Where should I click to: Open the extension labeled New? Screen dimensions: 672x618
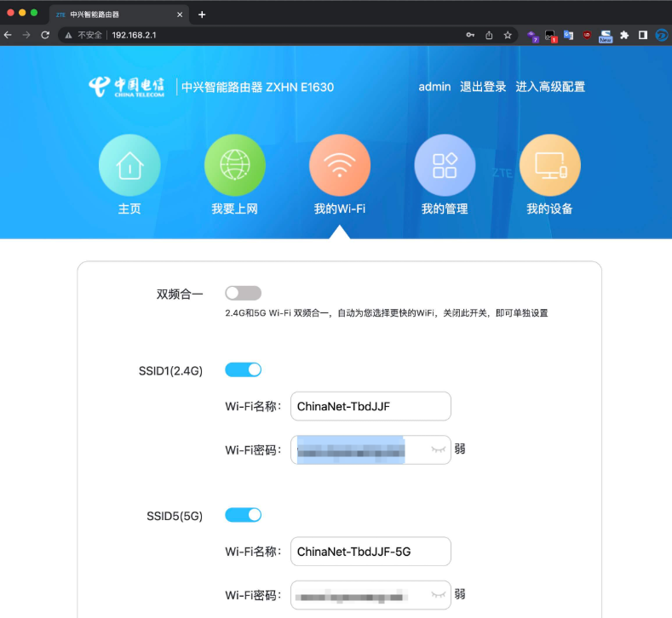tap(606, 36)
